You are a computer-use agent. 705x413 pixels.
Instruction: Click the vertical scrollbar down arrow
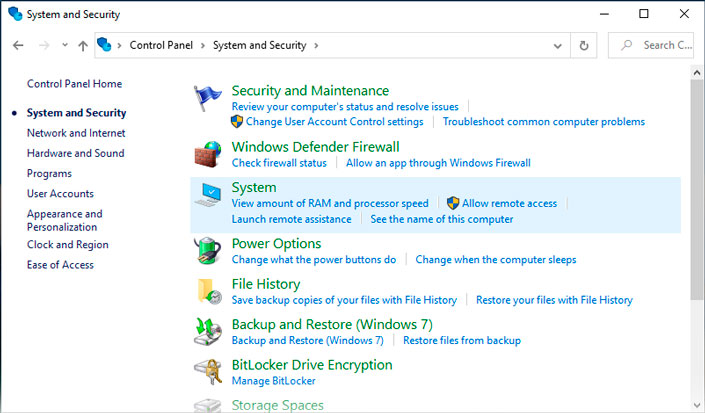[697, 405]
